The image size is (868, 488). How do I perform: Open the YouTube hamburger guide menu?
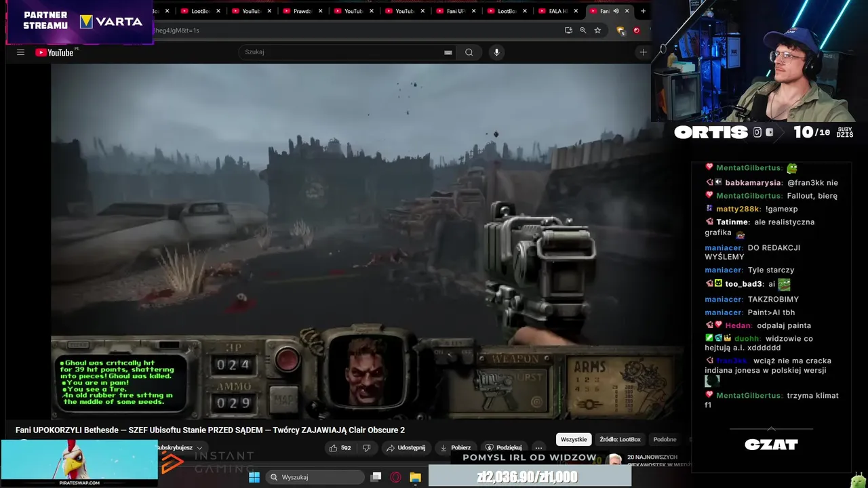(x=20, y=52)
